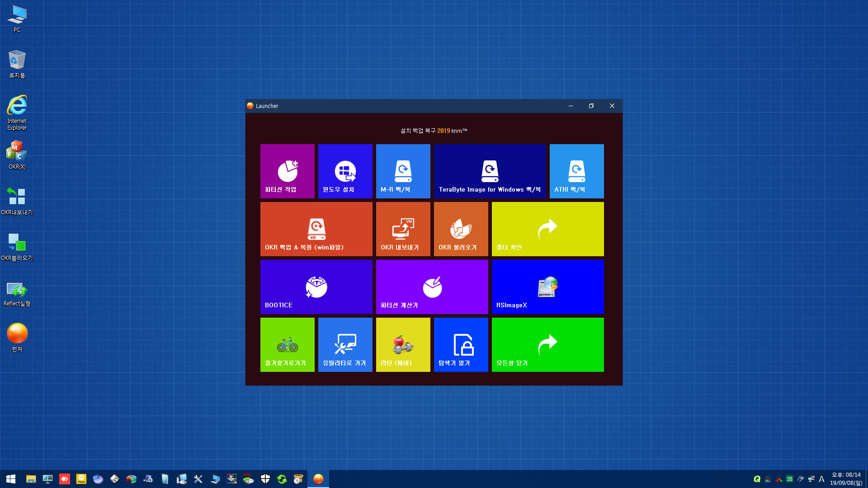
Task: Close the Launcher window
Action: [x=612, y=106]
